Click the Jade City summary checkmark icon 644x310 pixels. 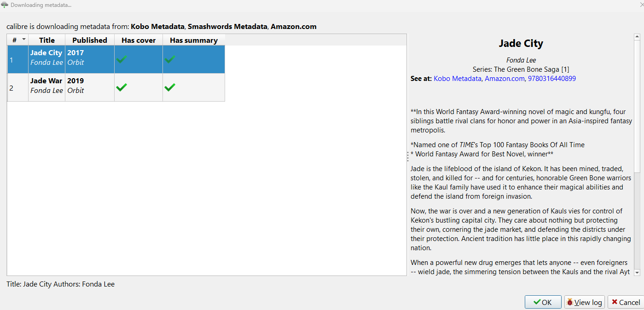(170, 59)
